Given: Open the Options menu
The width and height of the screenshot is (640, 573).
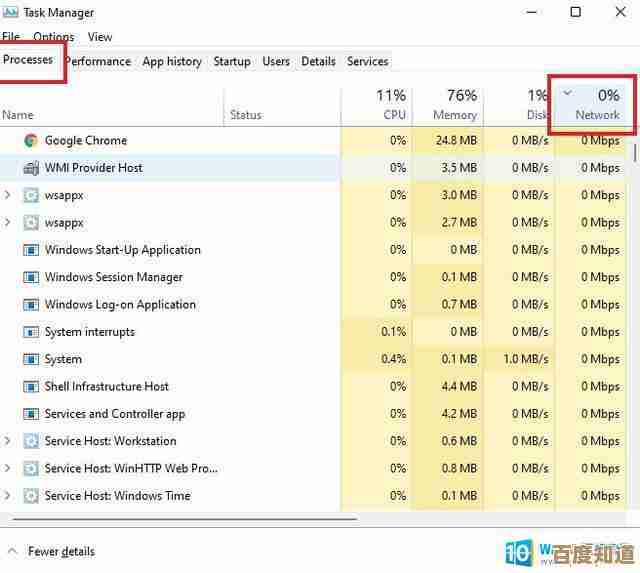Looking at the screenshot, I should click(x=53, y=37).
